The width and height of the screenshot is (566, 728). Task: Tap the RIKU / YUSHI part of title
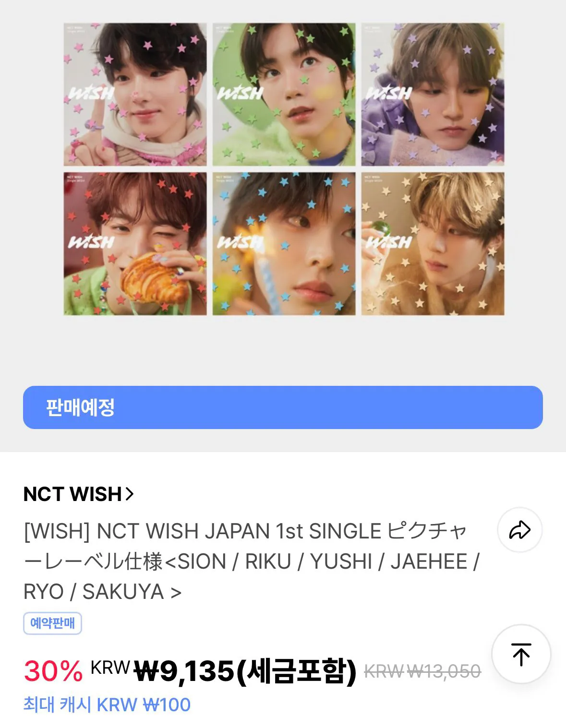[x=308, y=561]
